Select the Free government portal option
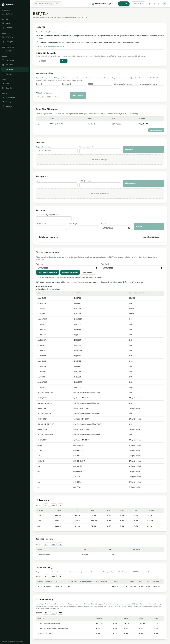The width and height of the screenshot is (170, 644). pyautogui.click(x=37, y=35)
